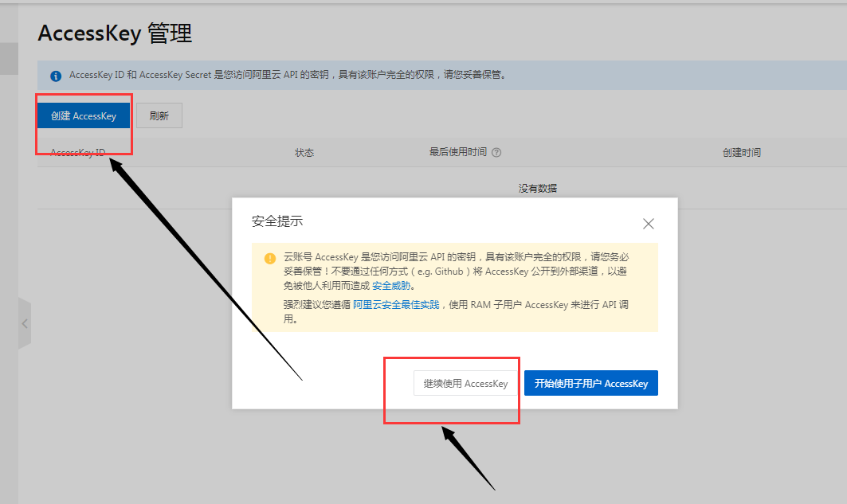Click help icon beside 最后使用时间

tap(496, 152)
